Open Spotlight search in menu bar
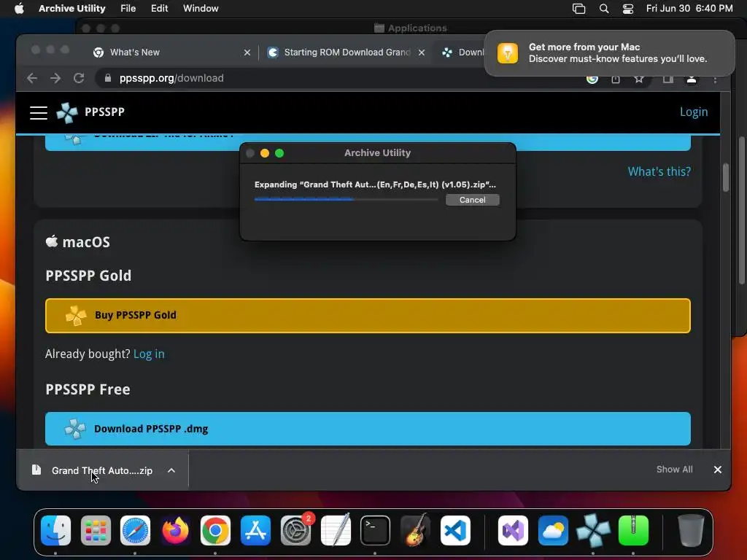 click(603, 8)
